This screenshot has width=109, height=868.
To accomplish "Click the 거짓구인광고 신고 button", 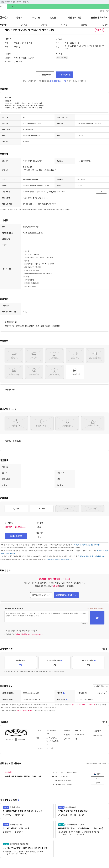I will click(101, 686).
